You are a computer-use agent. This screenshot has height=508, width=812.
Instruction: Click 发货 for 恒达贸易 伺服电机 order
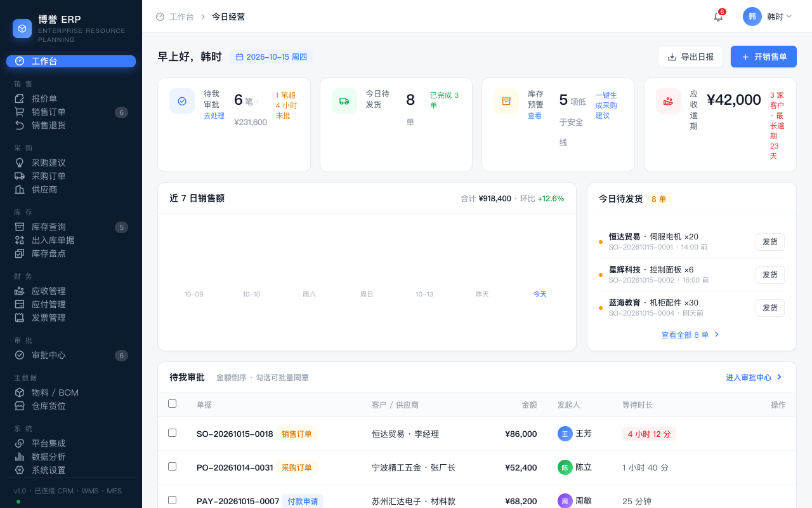point(770,242)
